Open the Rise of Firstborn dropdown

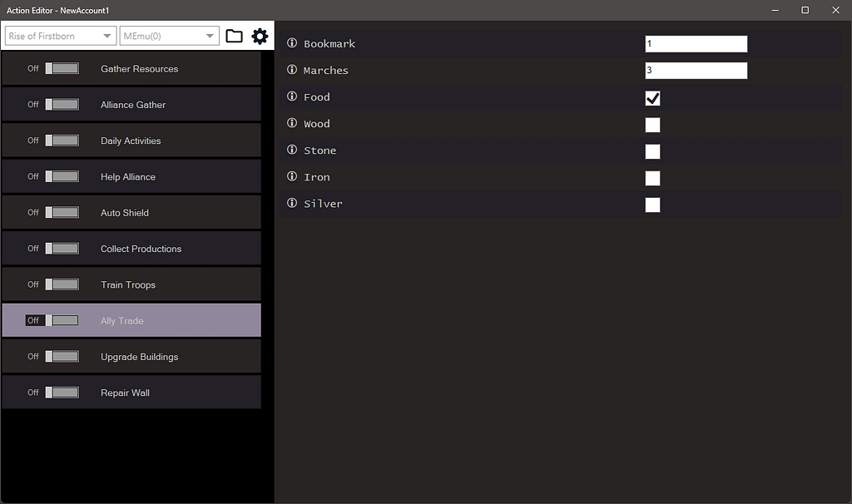click(x=58, y=36)
